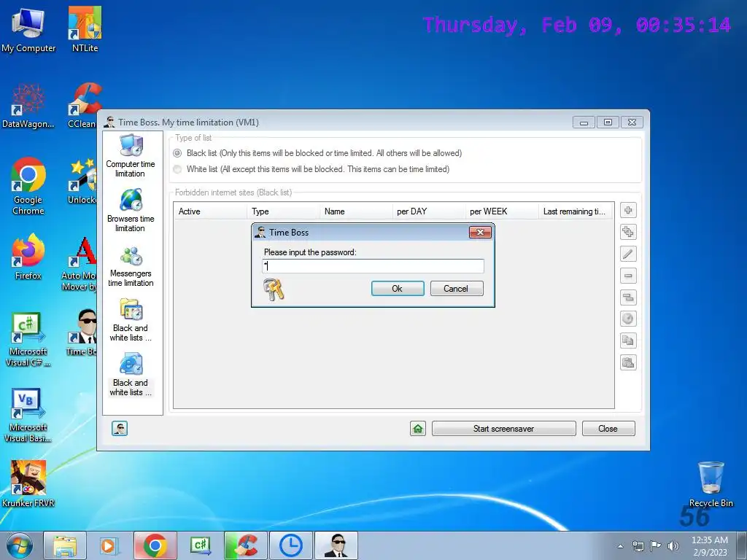Click the network tray icon
Image resolution: width=747 pixels, height=560 pixels.
tap(638, 546)
